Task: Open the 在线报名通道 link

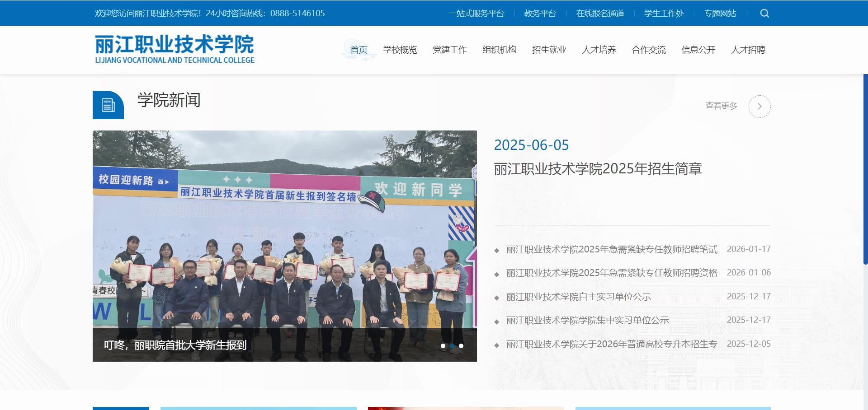Action: [x=600, y=13]
